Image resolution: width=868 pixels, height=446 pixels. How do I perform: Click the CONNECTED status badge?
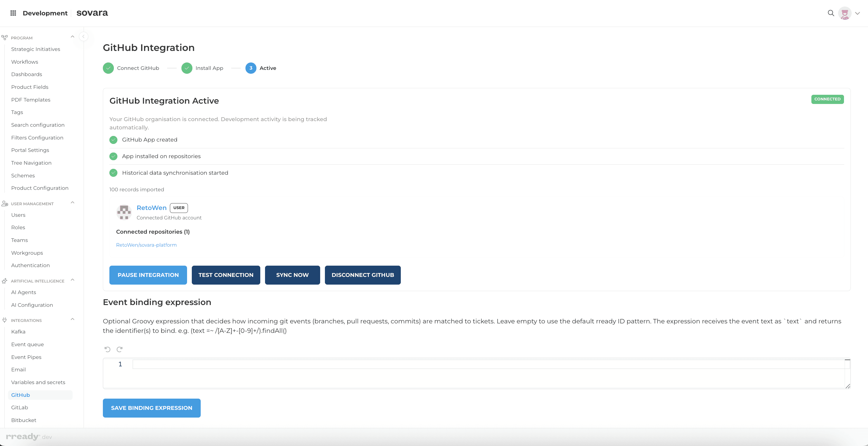[827, 99]
